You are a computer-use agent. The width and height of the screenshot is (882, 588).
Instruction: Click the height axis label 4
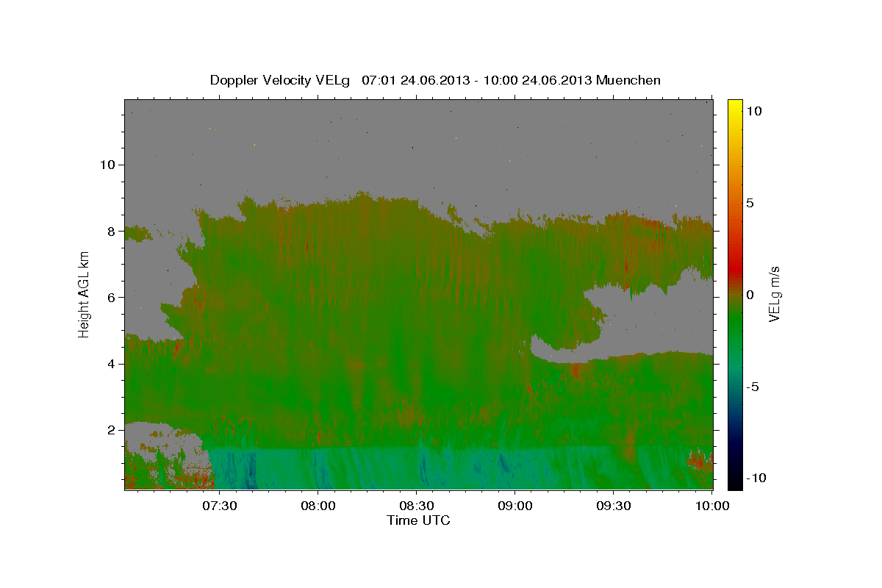click(112, 363)
